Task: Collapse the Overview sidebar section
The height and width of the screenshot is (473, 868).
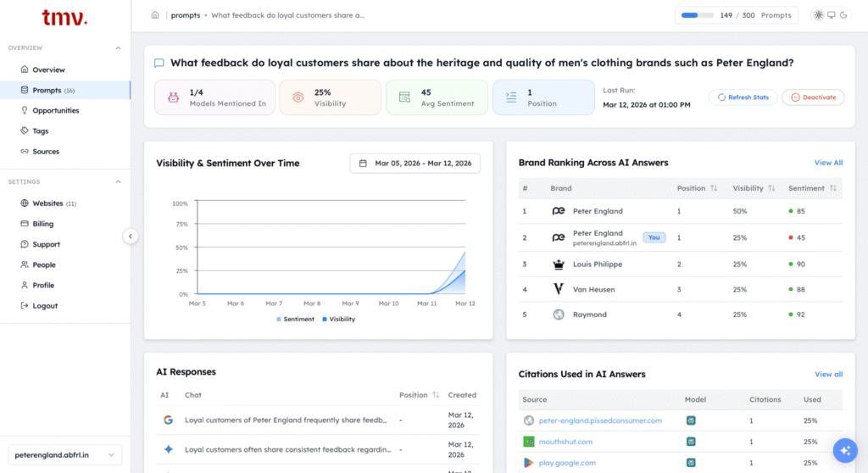Action: (x=118, y=48)
